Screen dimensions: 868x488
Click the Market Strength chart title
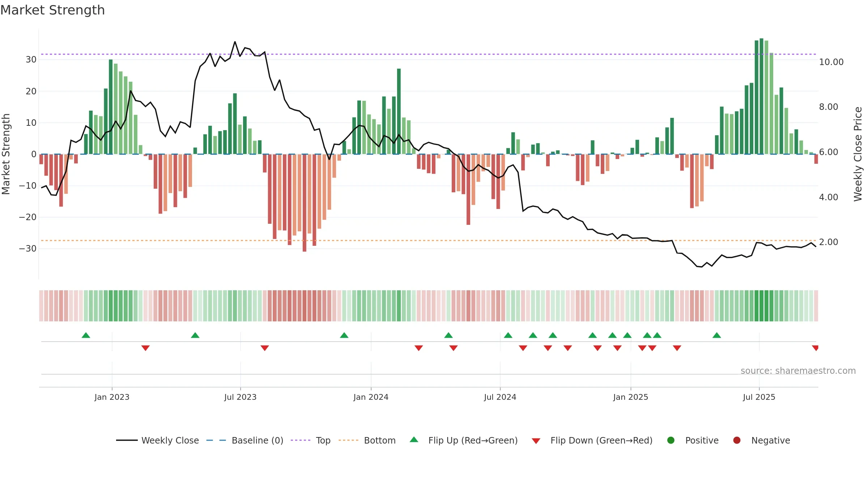pos(52,10)
